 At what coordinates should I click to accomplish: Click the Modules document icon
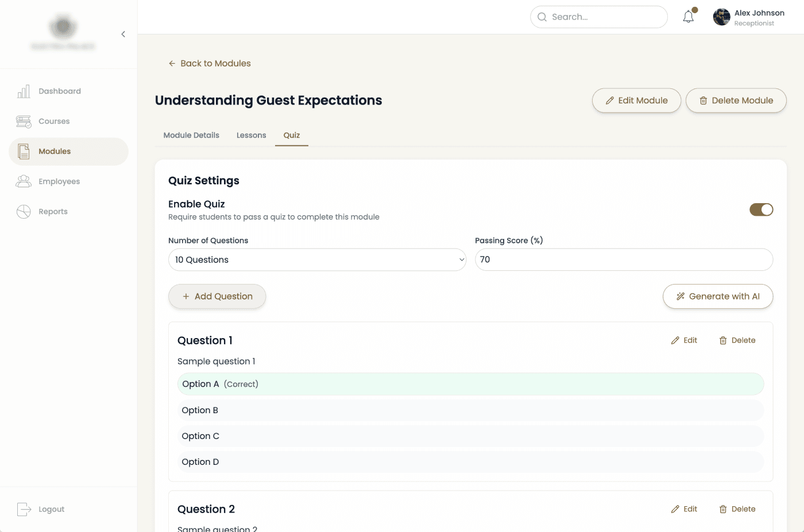24,152
